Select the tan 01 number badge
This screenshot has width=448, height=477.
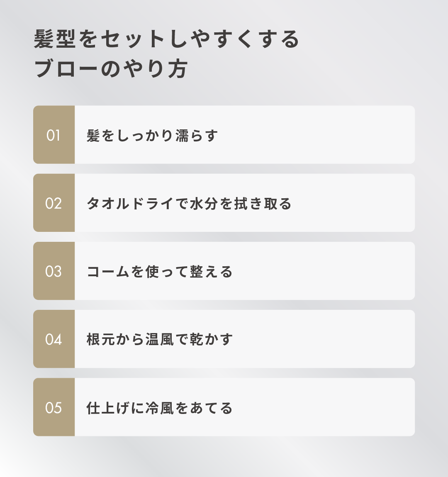[54, 135]
